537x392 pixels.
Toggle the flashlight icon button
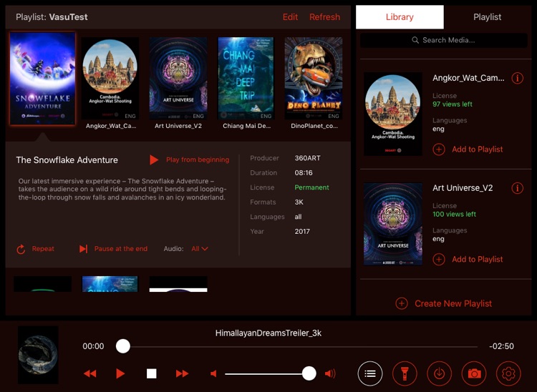405,373
